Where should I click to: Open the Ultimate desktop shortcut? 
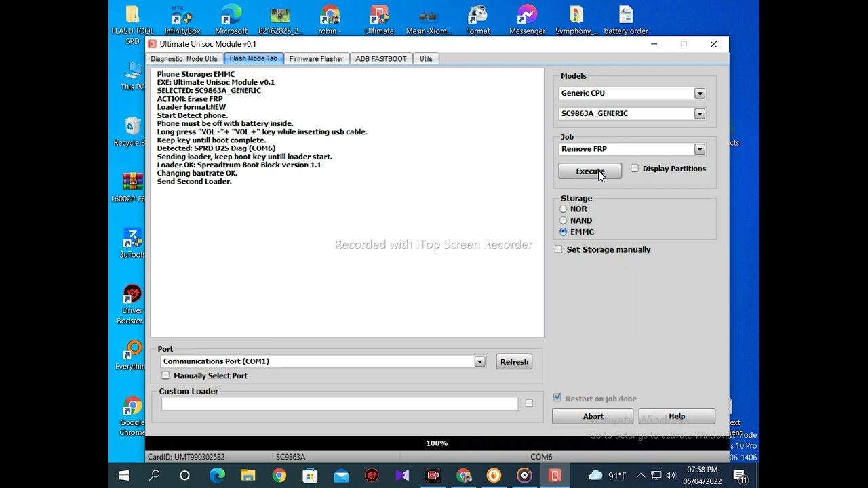coord(379,20)
